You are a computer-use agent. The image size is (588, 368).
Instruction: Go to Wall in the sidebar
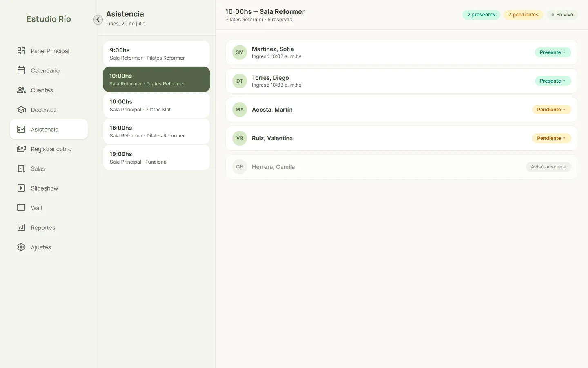click(49, 208)
